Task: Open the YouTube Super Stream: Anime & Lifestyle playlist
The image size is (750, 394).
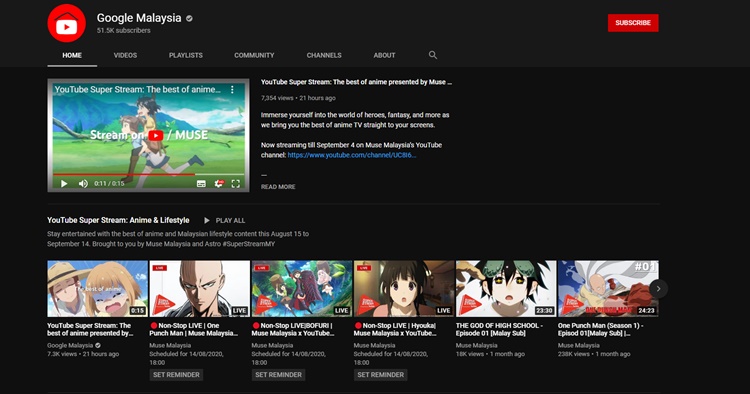Action: (118, 220)
